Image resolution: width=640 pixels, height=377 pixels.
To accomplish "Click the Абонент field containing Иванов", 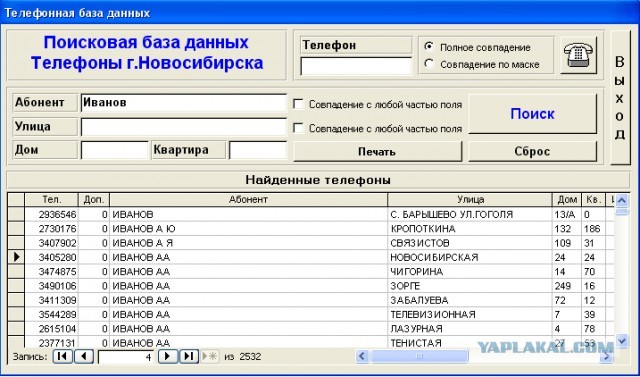I will click(x=184, y=102).
